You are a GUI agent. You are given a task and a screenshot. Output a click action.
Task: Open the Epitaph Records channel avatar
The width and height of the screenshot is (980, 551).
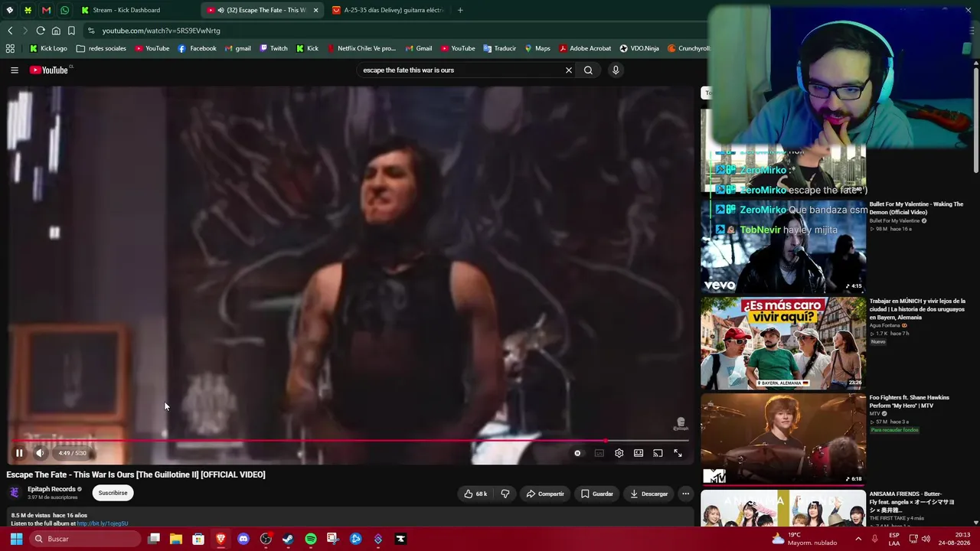click(15, 493)
